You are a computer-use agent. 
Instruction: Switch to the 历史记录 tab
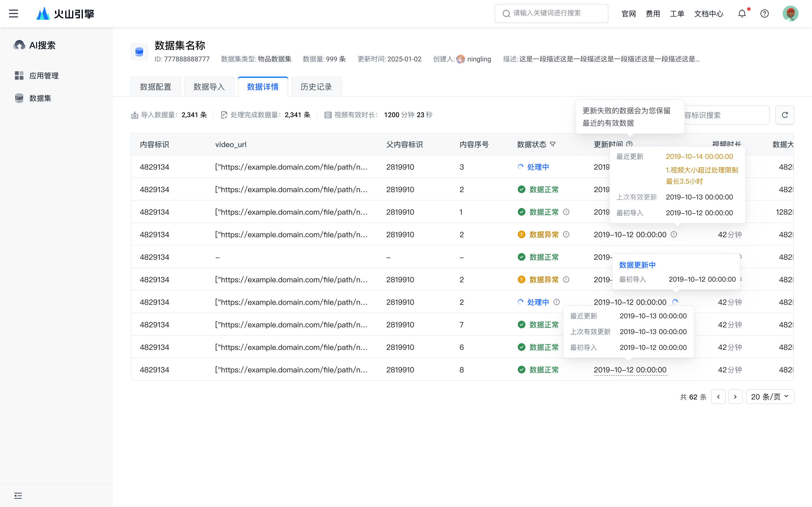tap(316, 87)
